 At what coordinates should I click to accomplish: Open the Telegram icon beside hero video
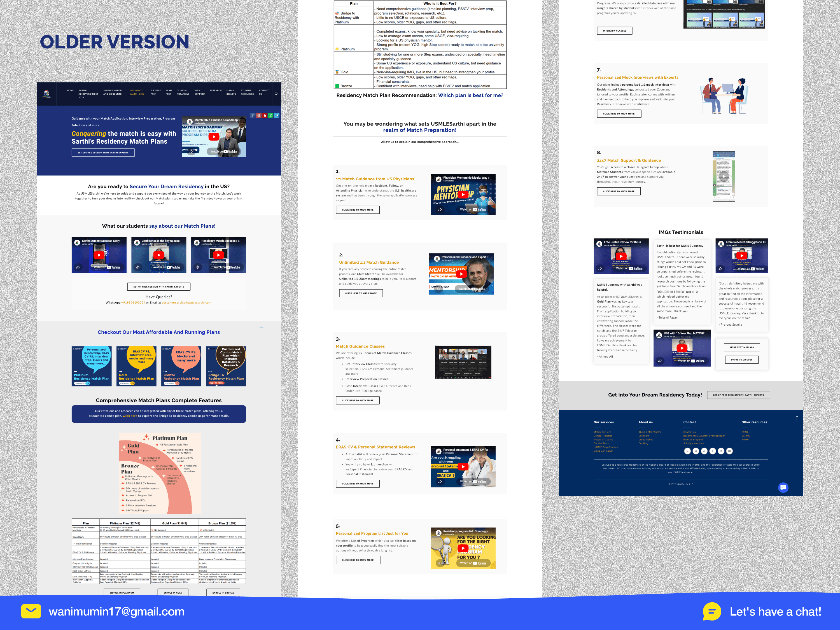277,115
